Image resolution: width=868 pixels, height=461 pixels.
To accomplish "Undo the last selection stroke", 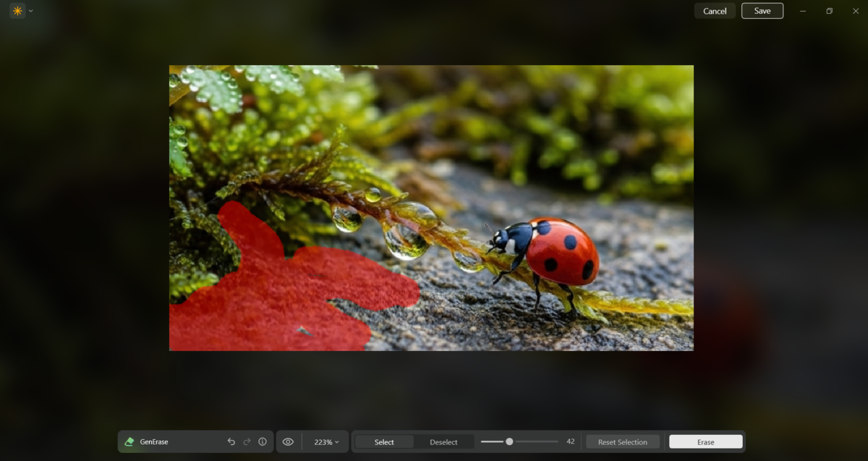I will click(231, 441).
